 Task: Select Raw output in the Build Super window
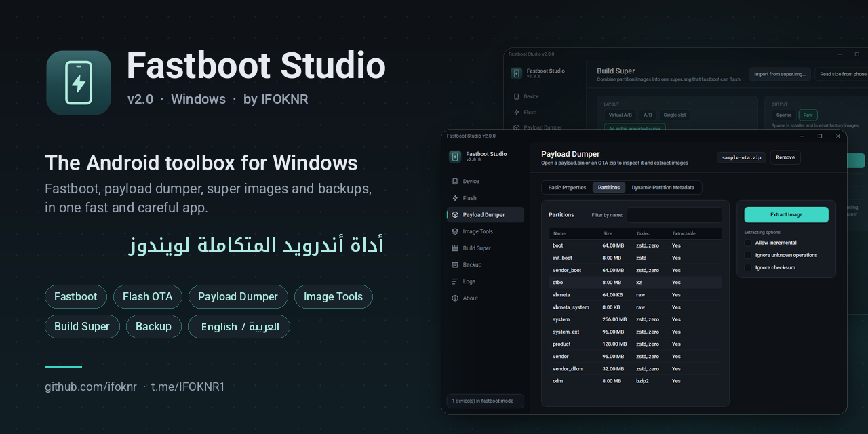click(x=808, y=115)
